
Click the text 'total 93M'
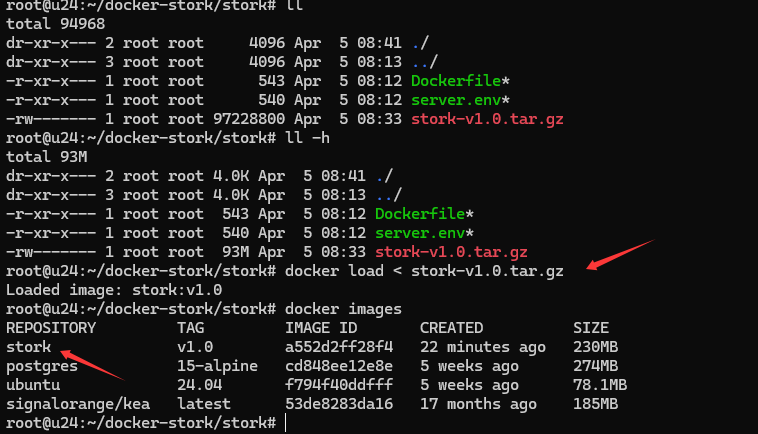46,157
